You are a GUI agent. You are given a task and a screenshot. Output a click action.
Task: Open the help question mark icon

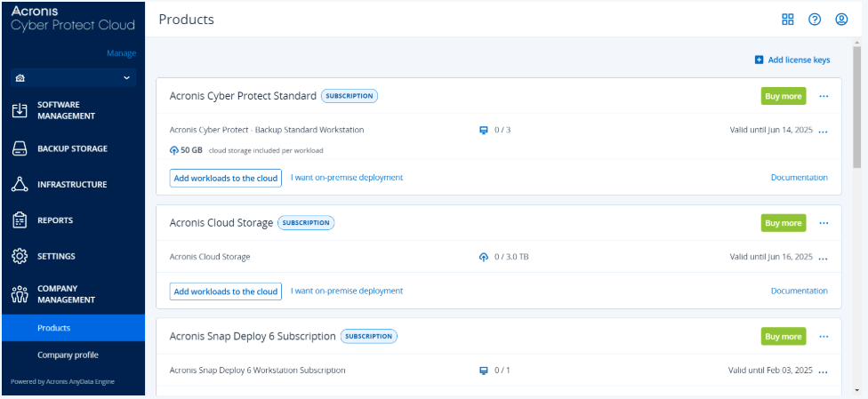[x=815, y=20]
